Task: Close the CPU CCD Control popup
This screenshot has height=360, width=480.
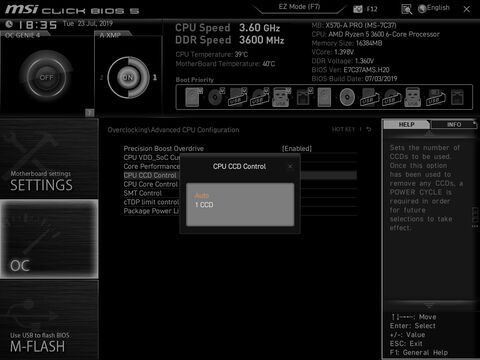Action: [290, 166]
